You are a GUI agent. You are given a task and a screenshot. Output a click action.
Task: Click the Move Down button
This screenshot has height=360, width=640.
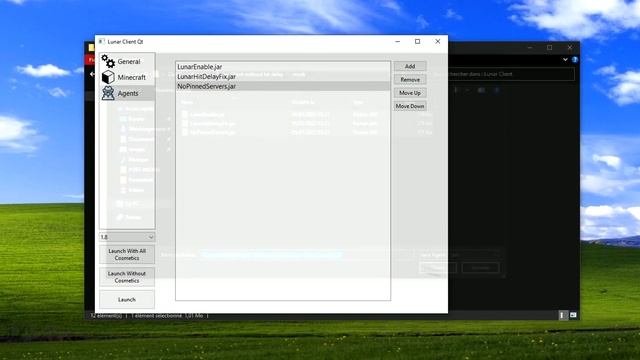(x=410, y=106)
